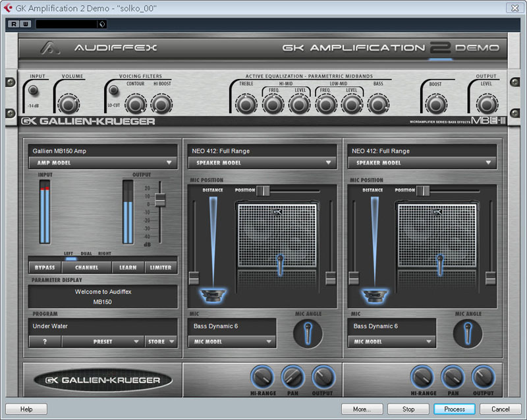Click the right panel Distance slider handle
The image size is (527, 420).
[x=354, y=278]
